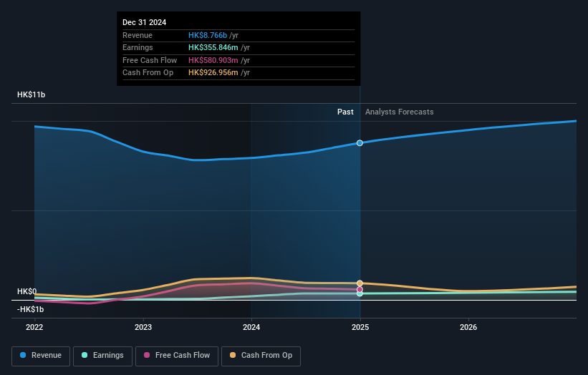
Task: Select the blue Revenue data point marker
Action: pos(360,143)
